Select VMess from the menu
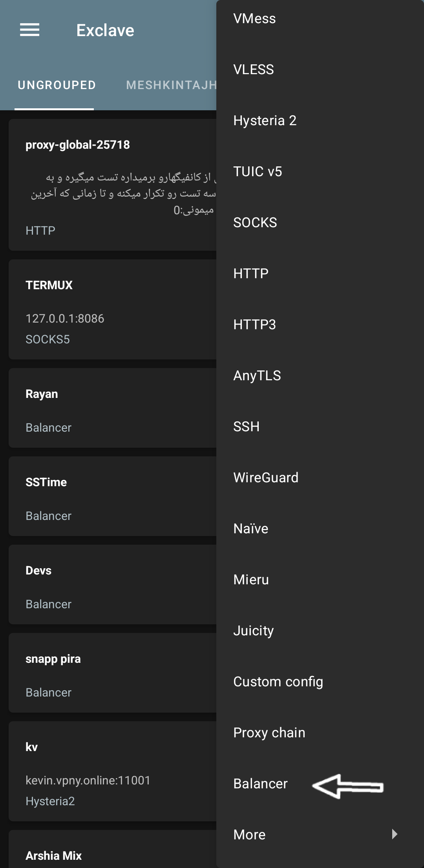 254,19
